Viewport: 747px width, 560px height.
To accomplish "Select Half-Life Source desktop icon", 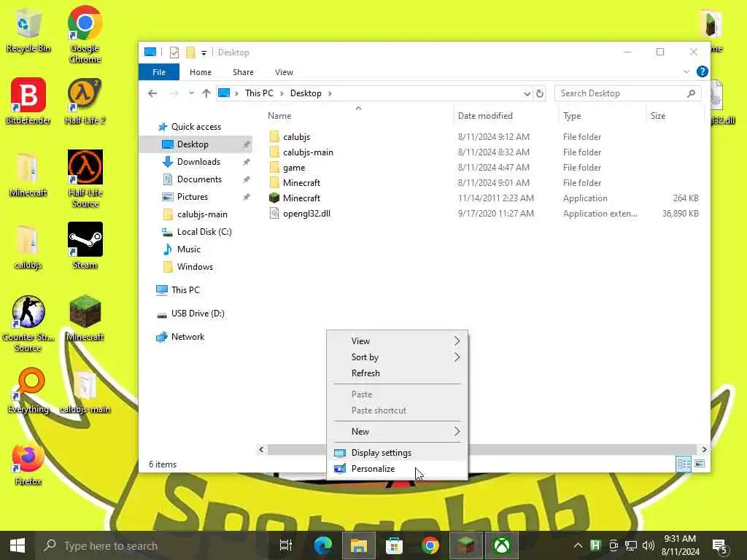I will pyautogui.click(x=85, y=178).
